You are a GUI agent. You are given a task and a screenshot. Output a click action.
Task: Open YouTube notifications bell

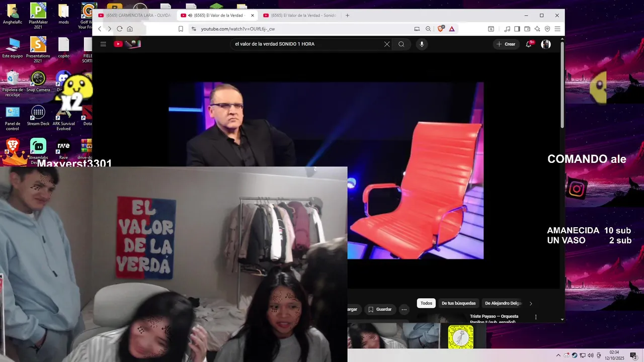coord(529,44)
